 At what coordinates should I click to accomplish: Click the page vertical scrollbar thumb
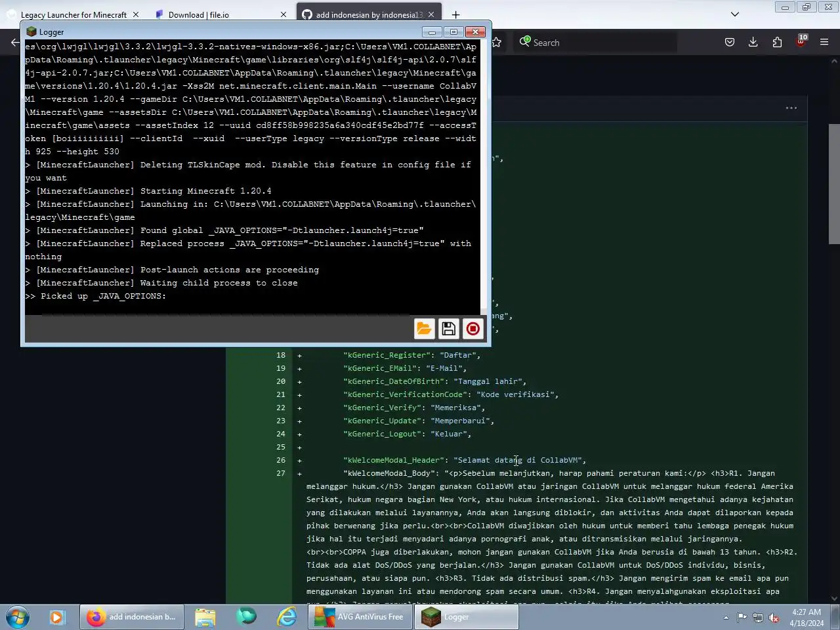[x=834, y=184]
